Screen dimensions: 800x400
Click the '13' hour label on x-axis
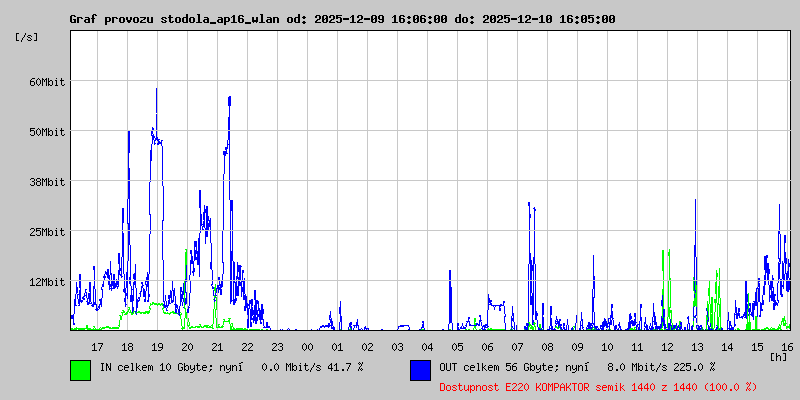click(x=697, y=347)
